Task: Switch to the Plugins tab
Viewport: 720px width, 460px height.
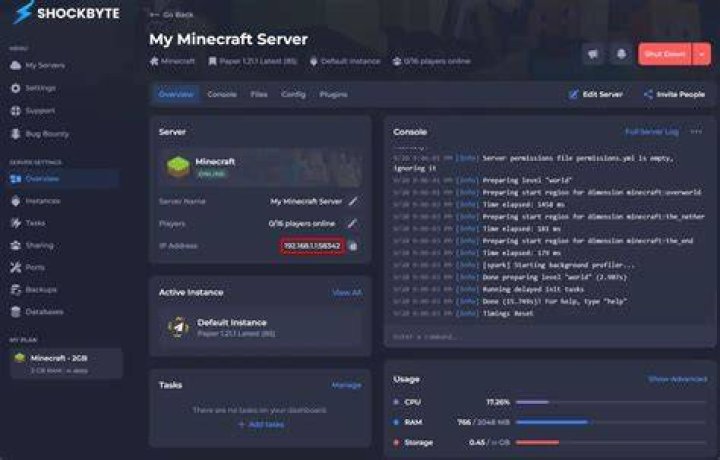Action: tap(333, 95)
